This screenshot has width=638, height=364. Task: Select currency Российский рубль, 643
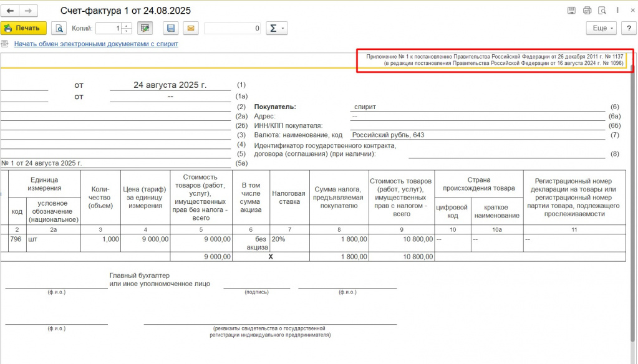tap(388, 135)
